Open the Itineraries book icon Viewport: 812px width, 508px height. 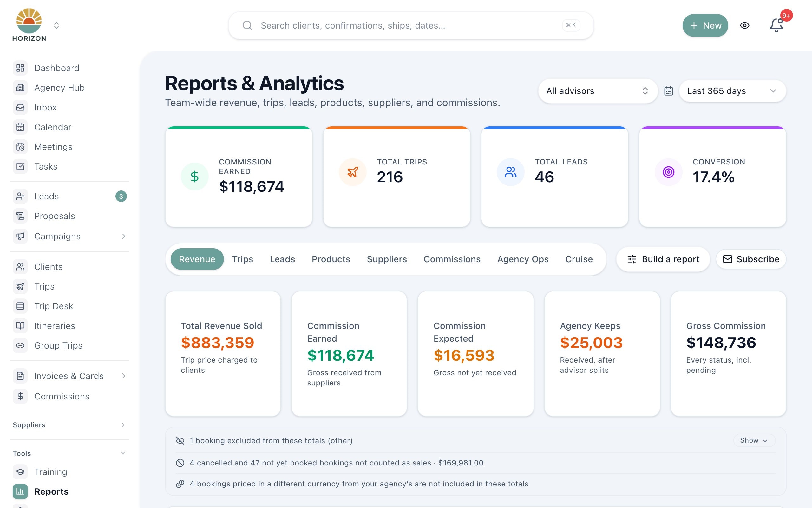point(20,325)
